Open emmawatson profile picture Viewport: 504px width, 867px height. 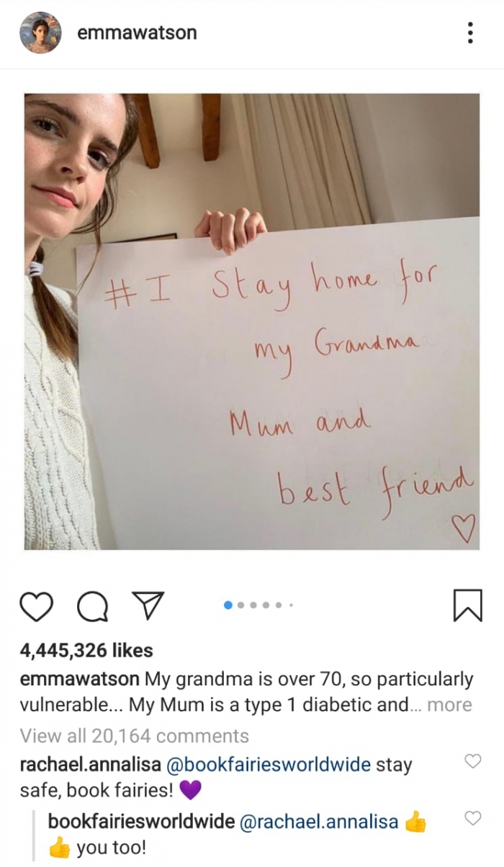40,32
